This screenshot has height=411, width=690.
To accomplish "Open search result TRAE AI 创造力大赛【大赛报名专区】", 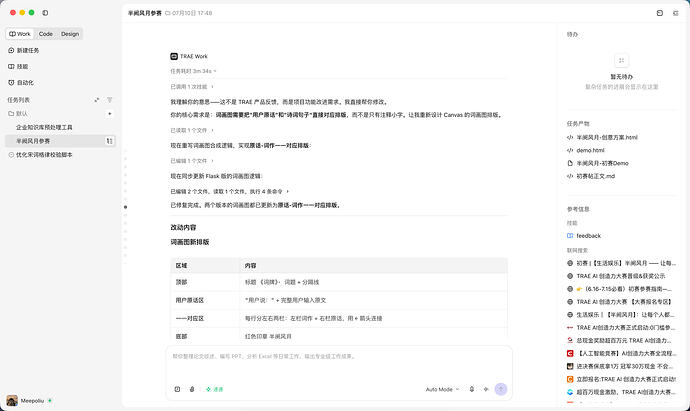I will point(620,302).
